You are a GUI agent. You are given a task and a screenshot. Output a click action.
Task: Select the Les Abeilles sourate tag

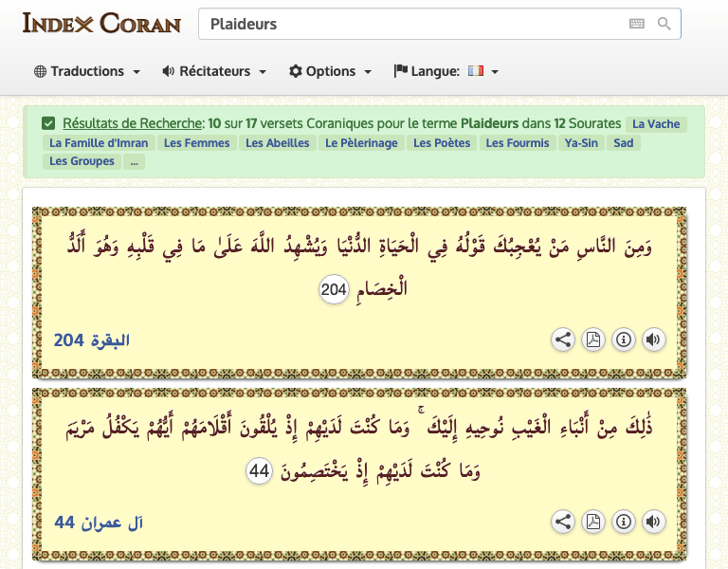[277, 143]
